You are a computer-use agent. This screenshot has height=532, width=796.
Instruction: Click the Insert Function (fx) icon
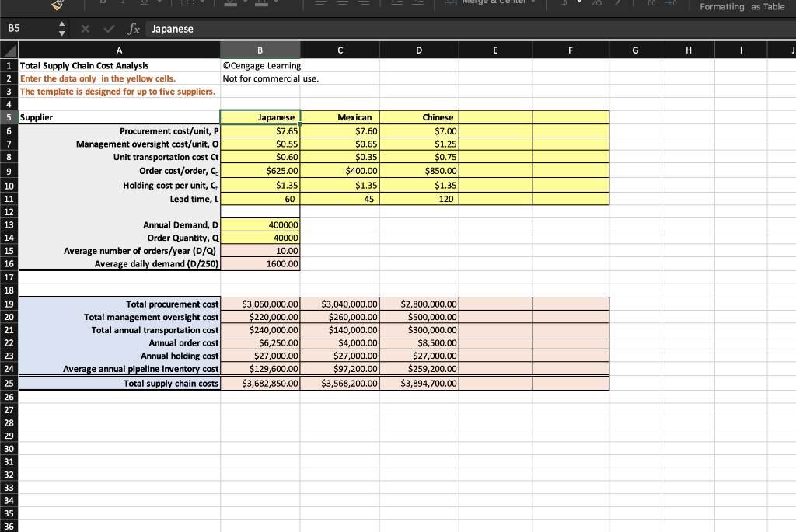click(133, 29)
